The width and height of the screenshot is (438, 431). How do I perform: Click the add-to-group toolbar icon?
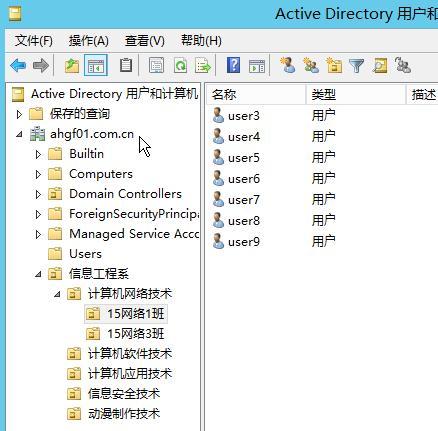tap(403, 65)
